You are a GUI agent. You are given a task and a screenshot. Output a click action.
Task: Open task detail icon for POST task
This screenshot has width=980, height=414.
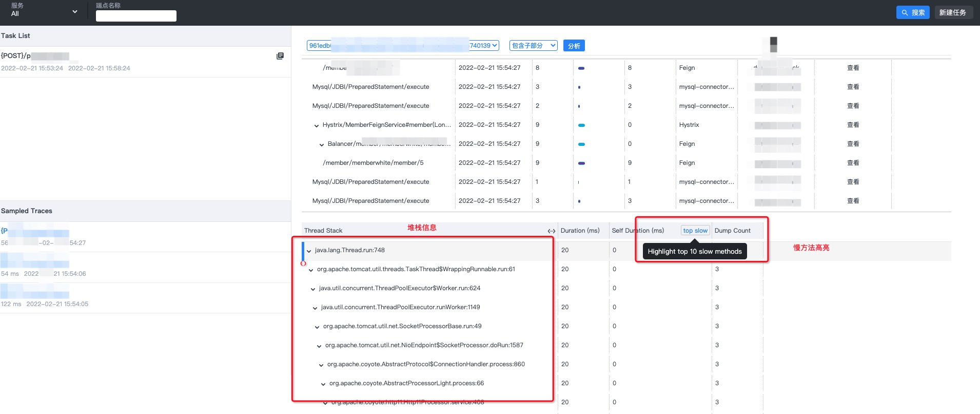click(x=280, y=56)
